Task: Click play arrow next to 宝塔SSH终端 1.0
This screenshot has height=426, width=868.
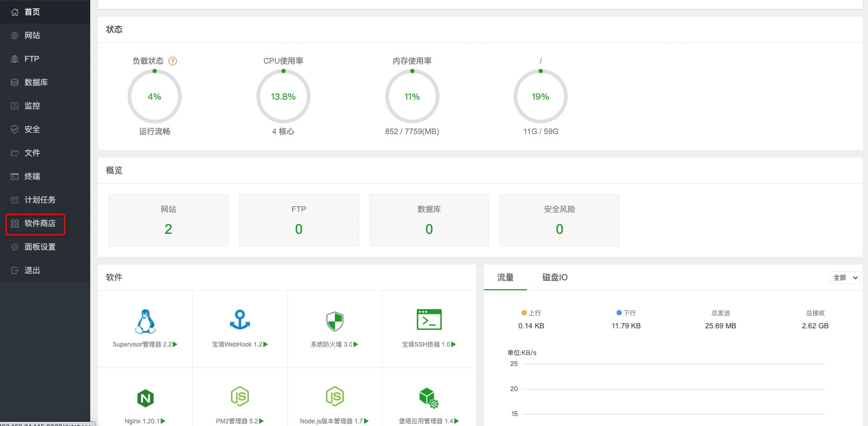Action: (453, 345)
